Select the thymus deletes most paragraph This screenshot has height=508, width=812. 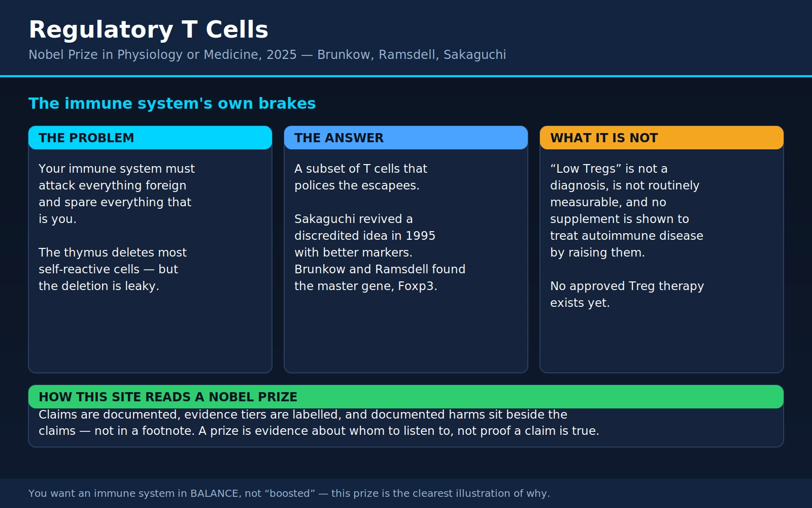pos(113,269)
